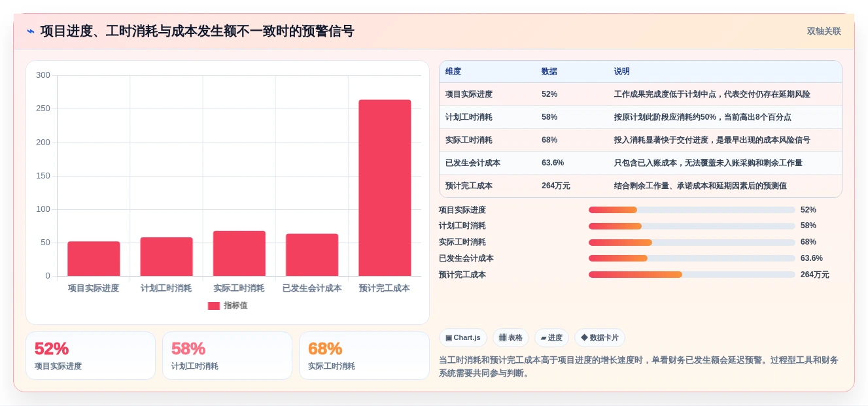The image size is (868, 406).
Task: Click description starting 只包含已入账成本
Action: [708, 163]
